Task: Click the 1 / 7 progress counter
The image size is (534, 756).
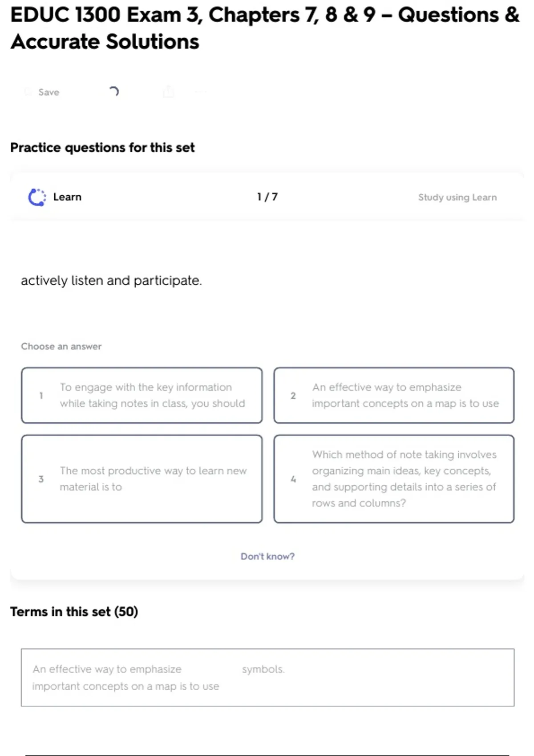Action: pyautogui.click(x=267, y=197)
